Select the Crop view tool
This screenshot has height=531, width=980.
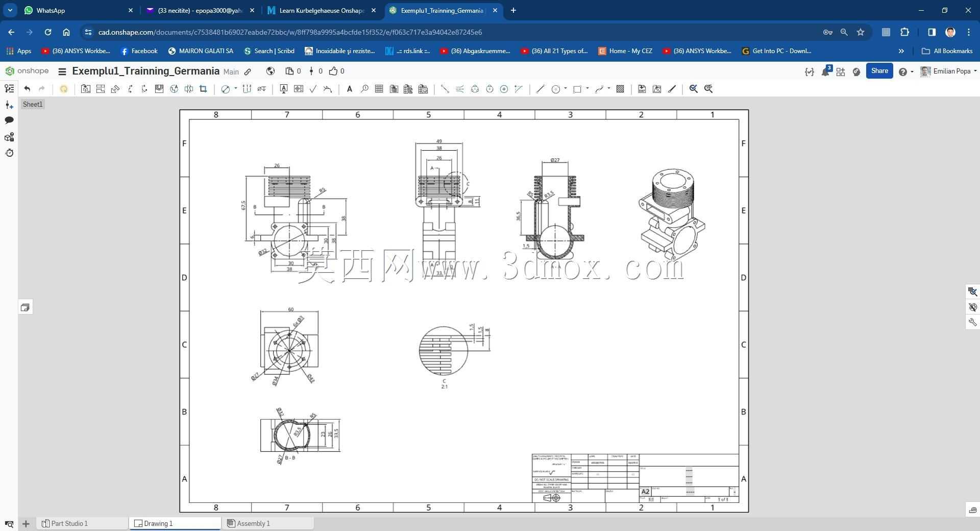203,89
